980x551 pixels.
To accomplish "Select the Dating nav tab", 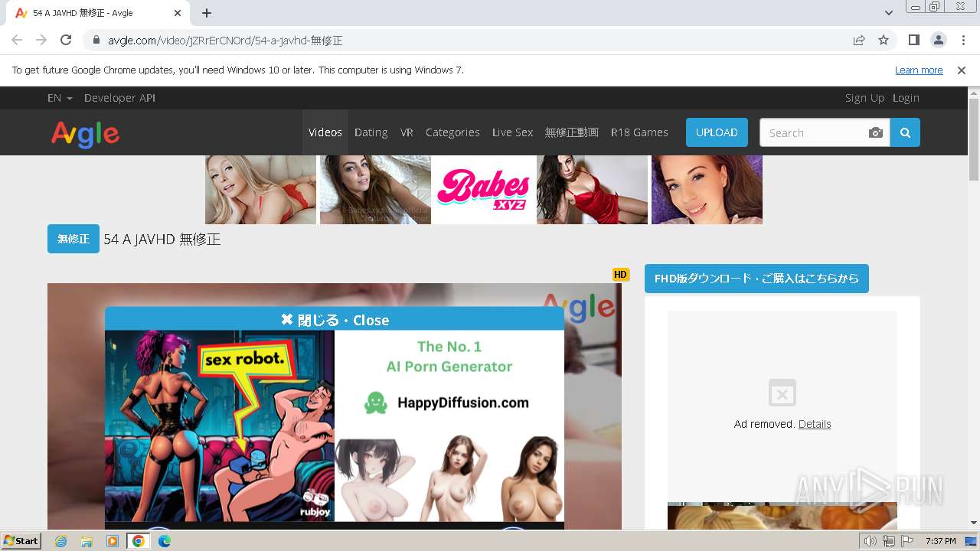I will pyautogui.click(x=371, y=132).
